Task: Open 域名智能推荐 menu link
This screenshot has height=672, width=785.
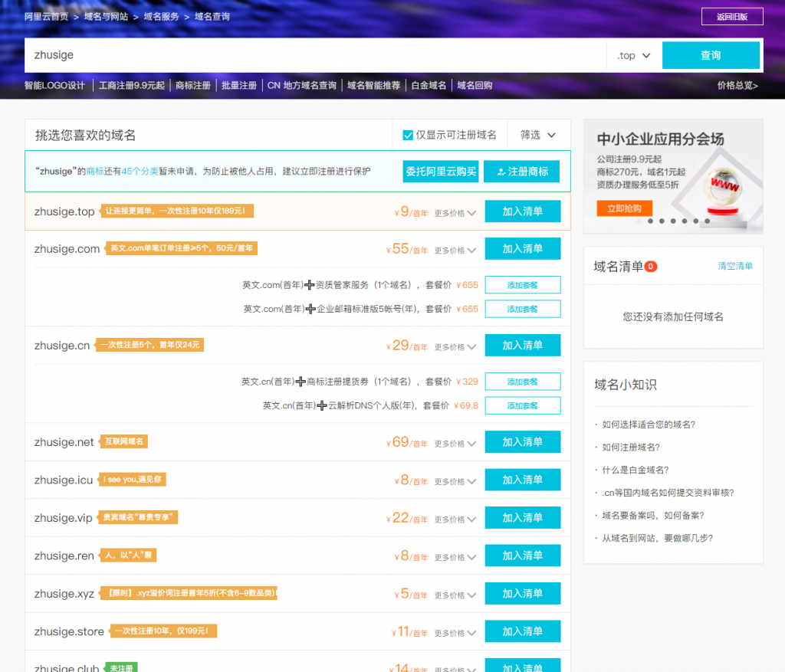Action: (373, 86)
